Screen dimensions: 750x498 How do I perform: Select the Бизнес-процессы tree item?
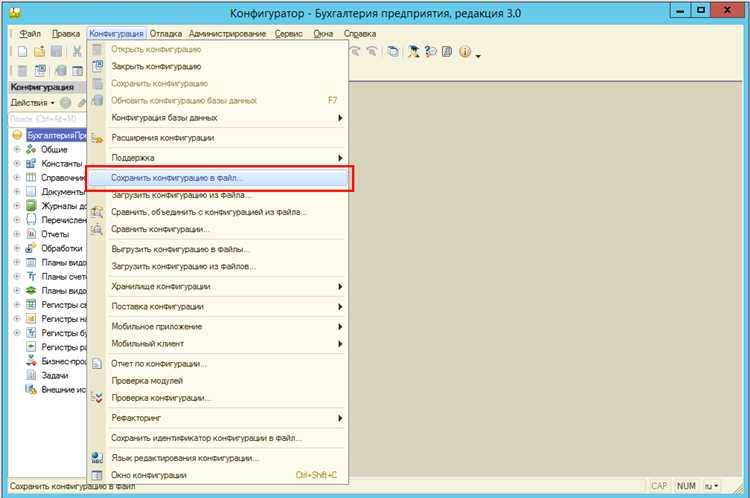tap(64, 361)
